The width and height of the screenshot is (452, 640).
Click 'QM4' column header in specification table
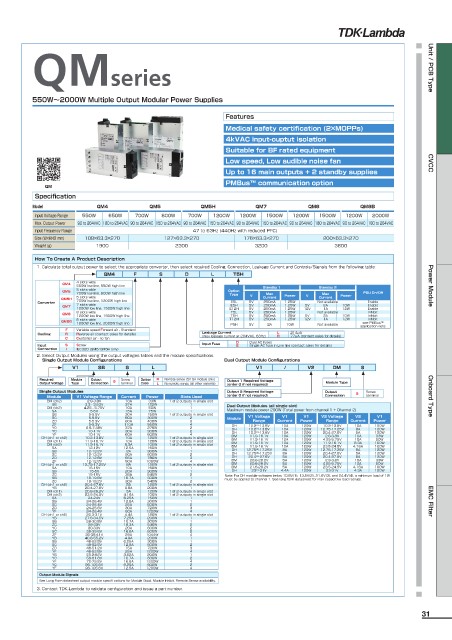(102, 207)
